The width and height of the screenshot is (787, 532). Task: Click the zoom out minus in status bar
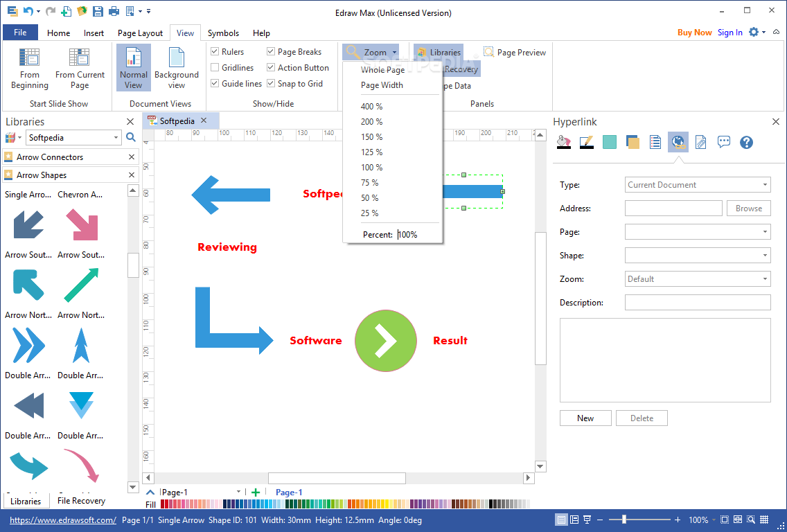pyautogui.click(x=600, y=520)
